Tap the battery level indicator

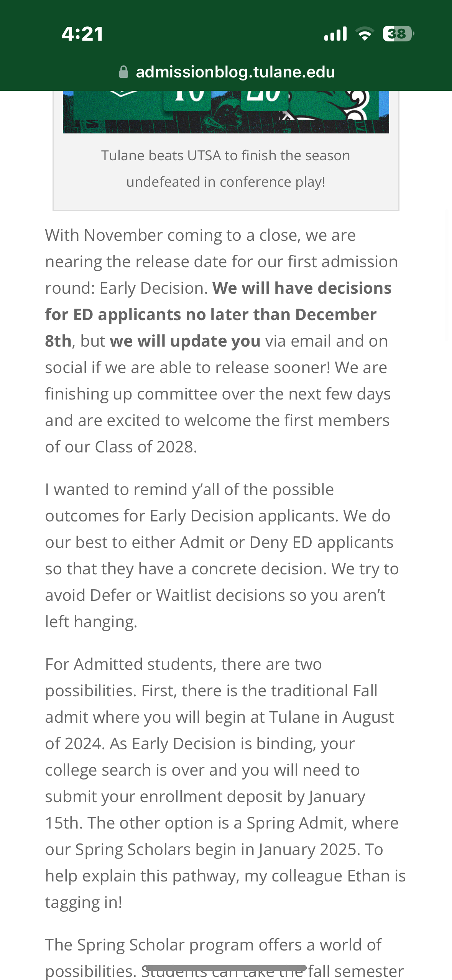(x=398, y=34)
